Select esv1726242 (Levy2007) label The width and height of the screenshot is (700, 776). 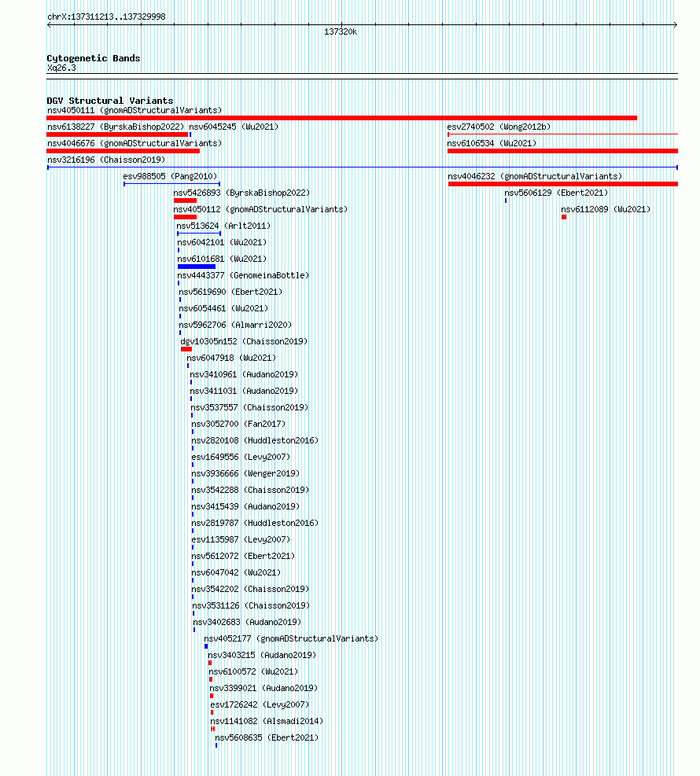260,704
